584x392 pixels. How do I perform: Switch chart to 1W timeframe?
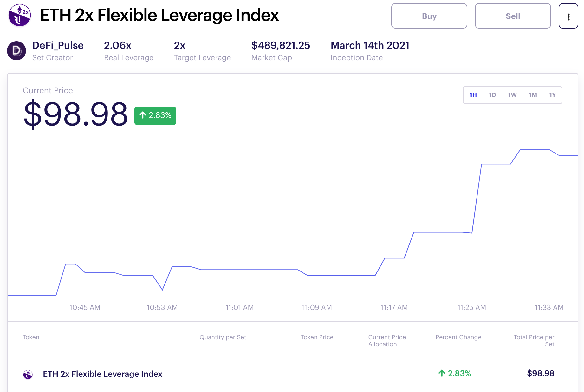(512, 95)
